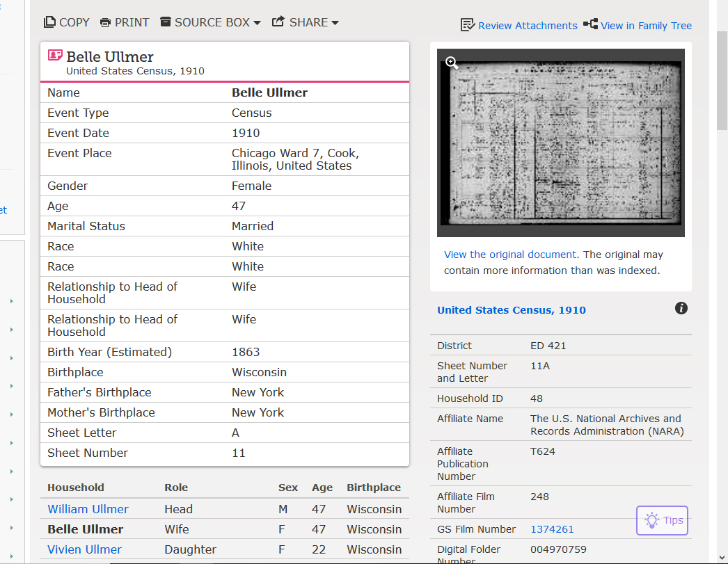Open the census document thumbnail
This screenshot has height=564, width=728.
[x=561, y=143]
